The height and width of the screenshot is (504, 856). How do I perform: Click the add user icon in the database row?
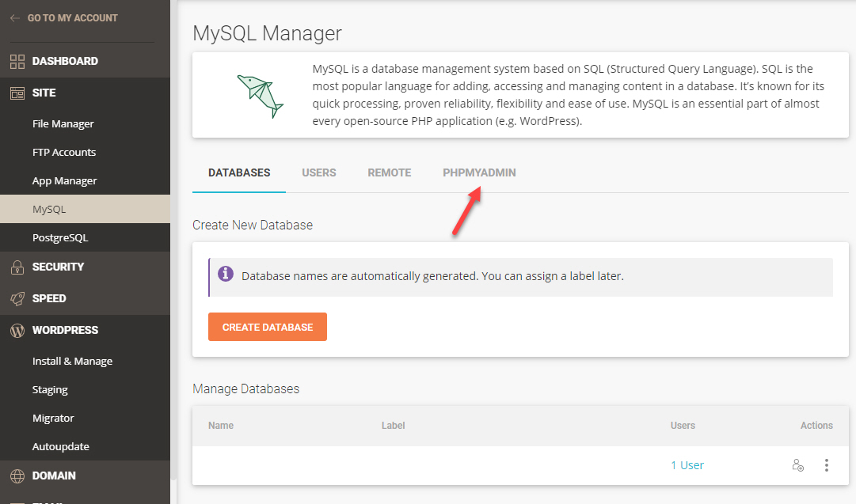pyautogui.click(x=797, y=465)
